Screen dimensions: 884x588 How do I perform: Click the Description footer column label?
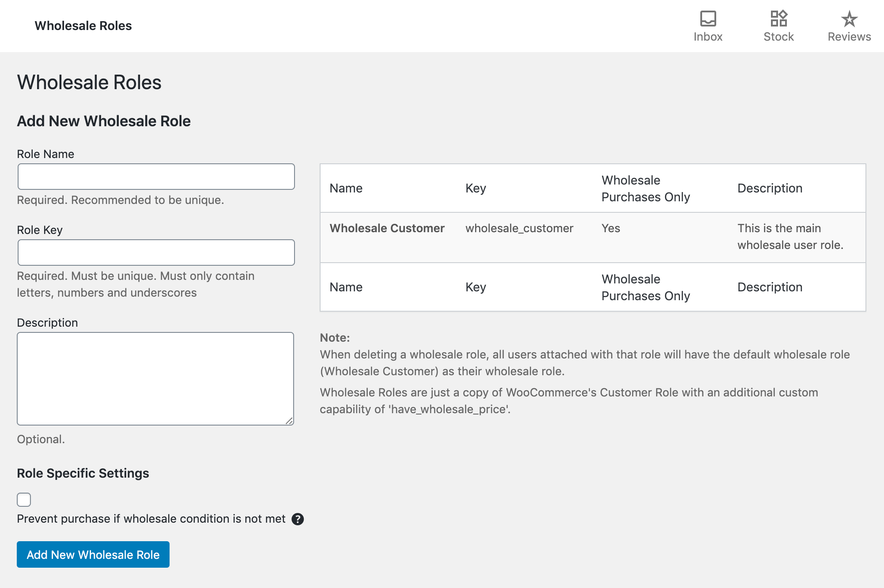click(770, 287)
